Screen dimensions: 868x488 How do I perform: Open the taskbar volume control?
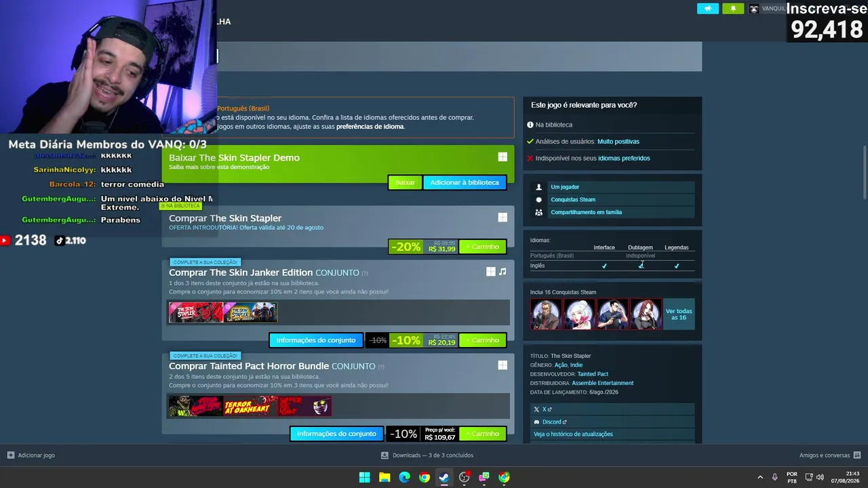coord(820,477)
